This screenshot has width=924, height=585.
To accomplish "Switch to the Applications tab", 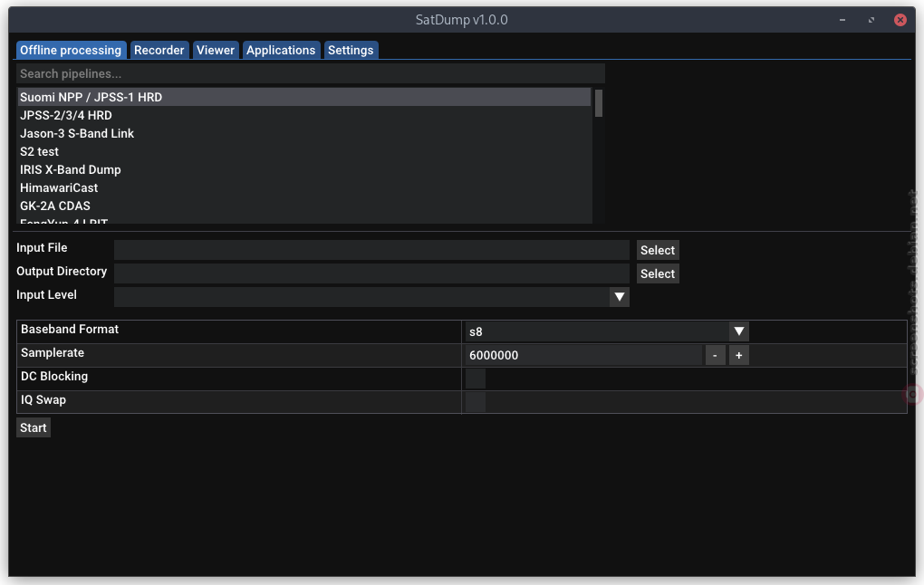I will pos(281,50).
